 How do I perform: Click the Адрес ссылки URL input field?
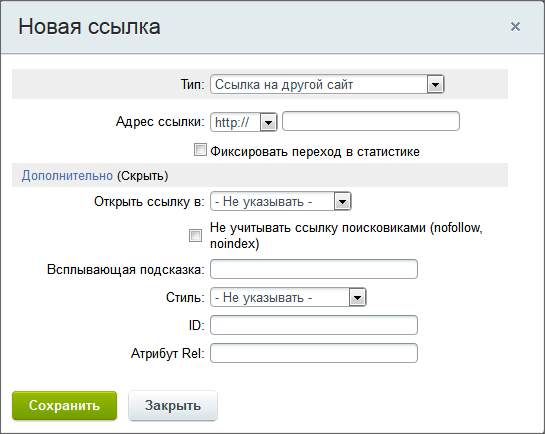371,121
